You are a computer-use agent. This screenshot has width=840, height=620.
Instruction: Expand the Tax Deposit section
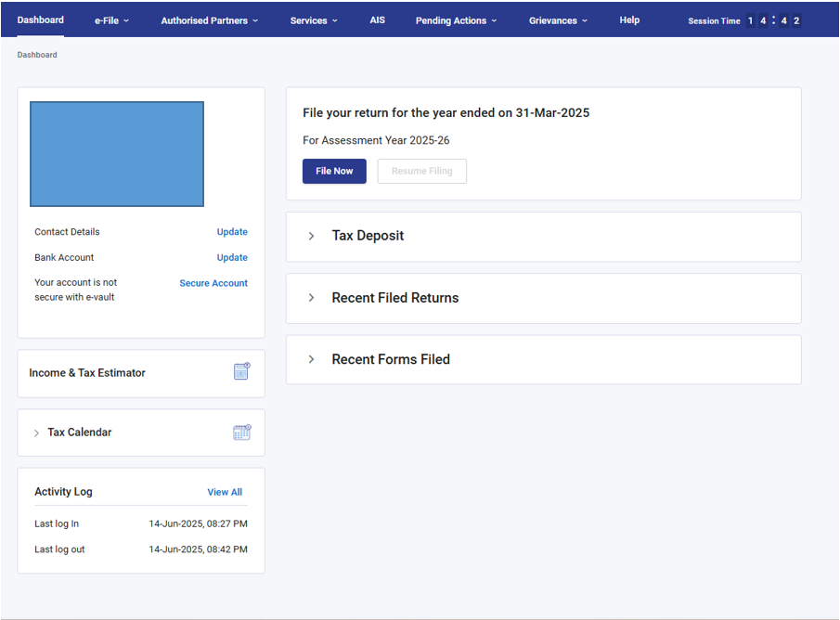312,237
